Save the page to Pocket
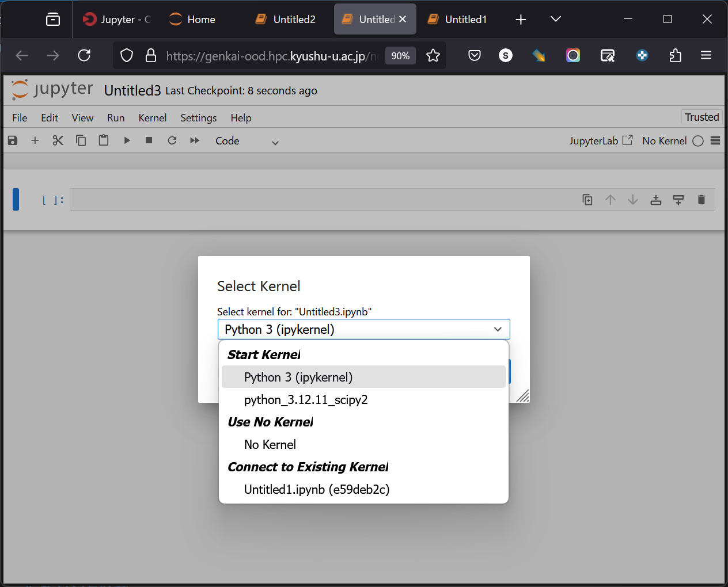This screenshot has height=587, width=728. coord(475,55)
